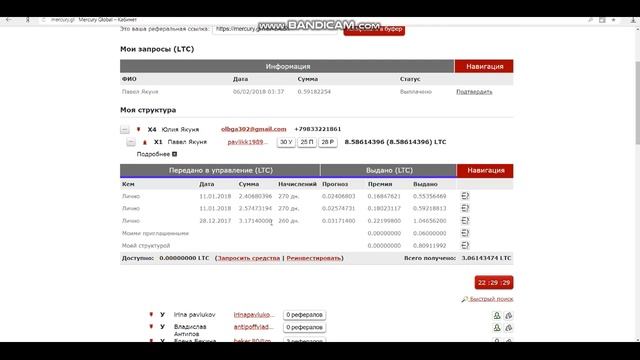Click the user icon for Irina pavlukov

[x=497, y=315]
